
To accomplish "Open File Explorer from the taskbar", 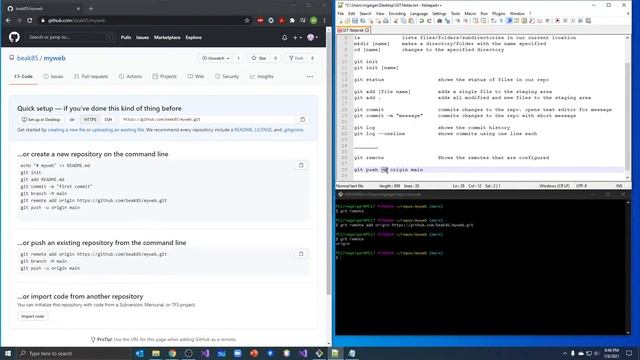I will [x=156, y=353].
